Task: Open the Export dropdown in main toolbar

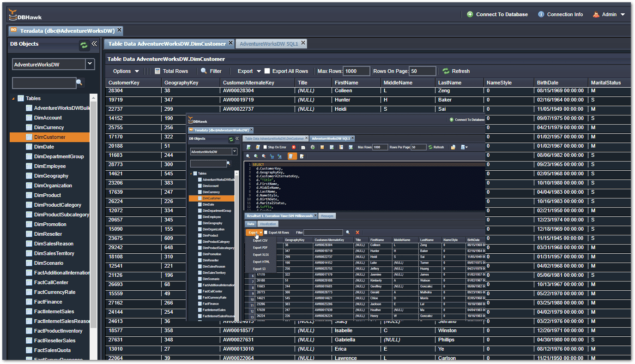Action: click(249, 71)
